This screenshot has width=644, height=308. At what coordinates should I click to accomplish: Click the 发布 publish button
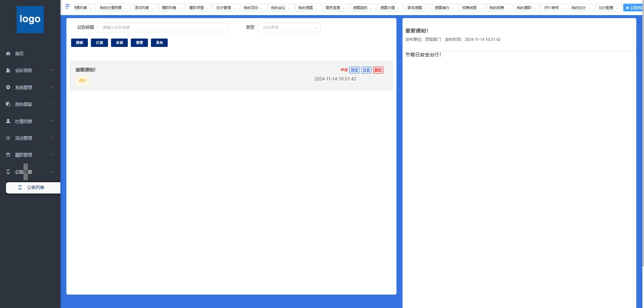point(159,43)
